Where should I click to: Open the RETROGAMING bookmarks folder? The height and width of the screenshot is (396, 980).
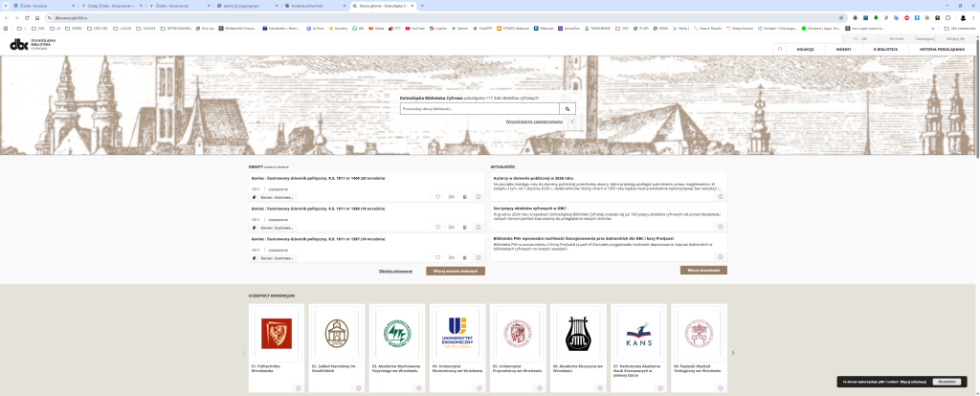pyautogui.click(x=176, y=28)
